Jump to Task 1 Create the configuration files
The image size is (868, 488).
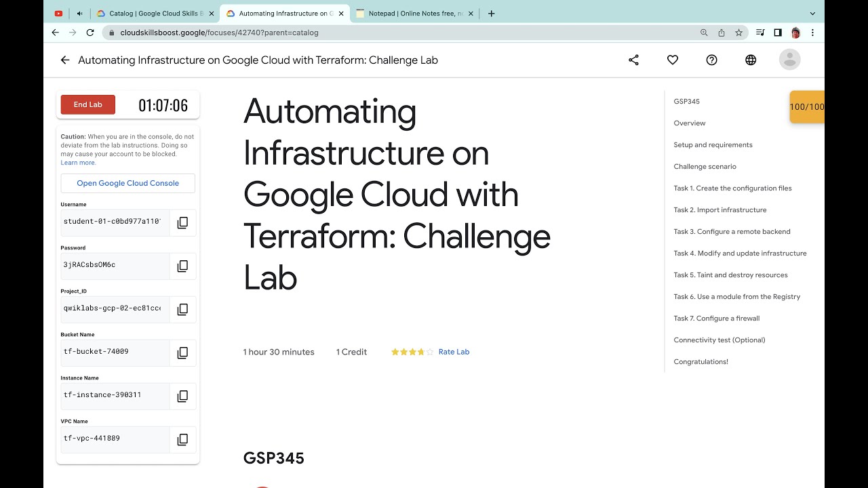point(733,188)
